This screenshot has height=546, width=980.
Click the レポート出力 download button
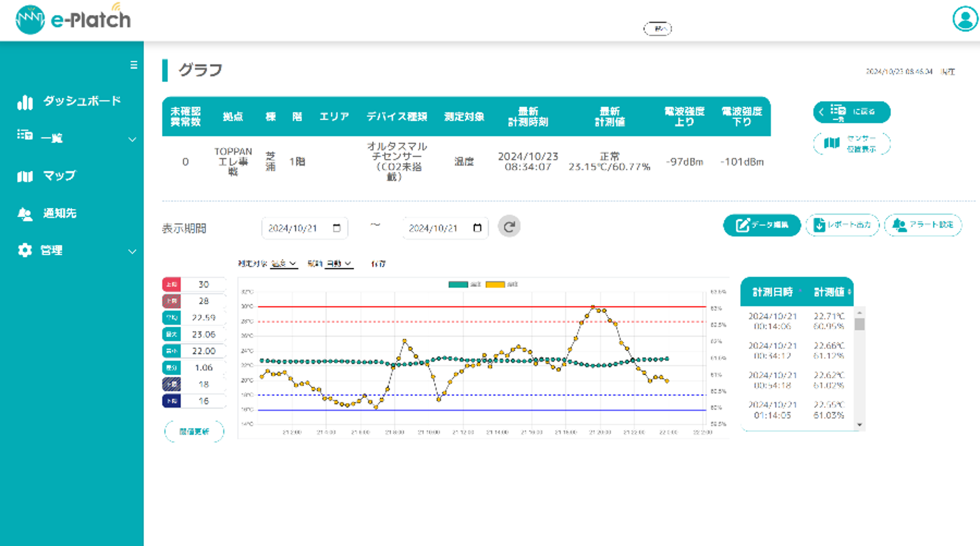click(842, 225)
